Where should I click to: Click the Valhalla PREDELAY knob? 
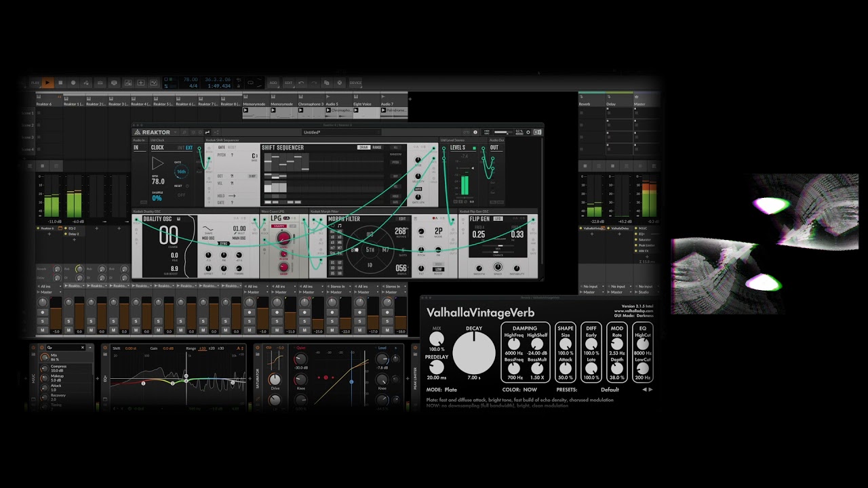tap(437, 368)
